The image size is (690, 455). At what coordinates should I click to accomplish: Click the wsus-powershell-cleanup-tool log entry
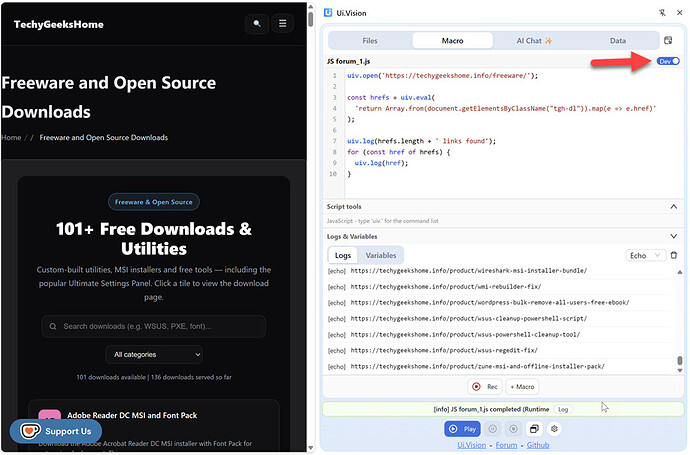click(465, 335)
